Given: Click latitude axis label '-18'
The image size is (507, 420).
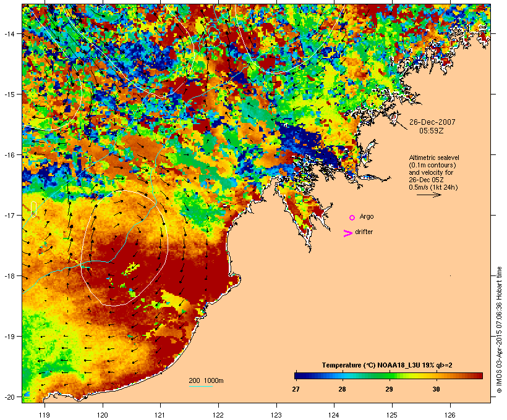Looking at the screenshot, I should (x=9, y=276).
